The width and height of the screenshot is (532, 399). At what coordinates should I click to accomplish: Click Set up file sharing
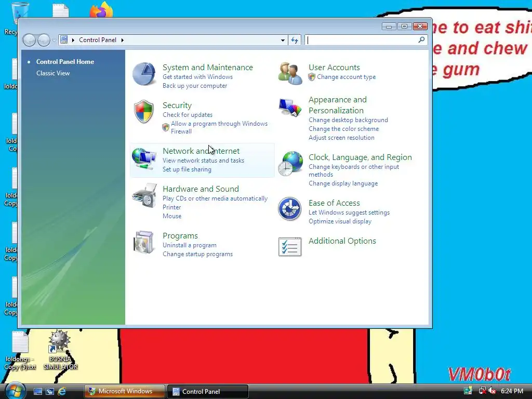pyautogui.click(x=187, y=169)
